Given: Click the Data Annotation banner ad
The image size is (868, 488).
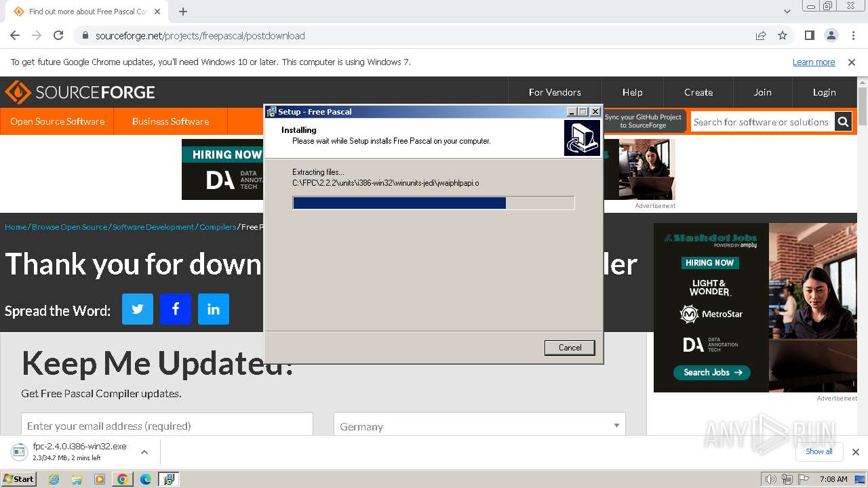Looking at the screenshot, I should (x=222, y=169).
